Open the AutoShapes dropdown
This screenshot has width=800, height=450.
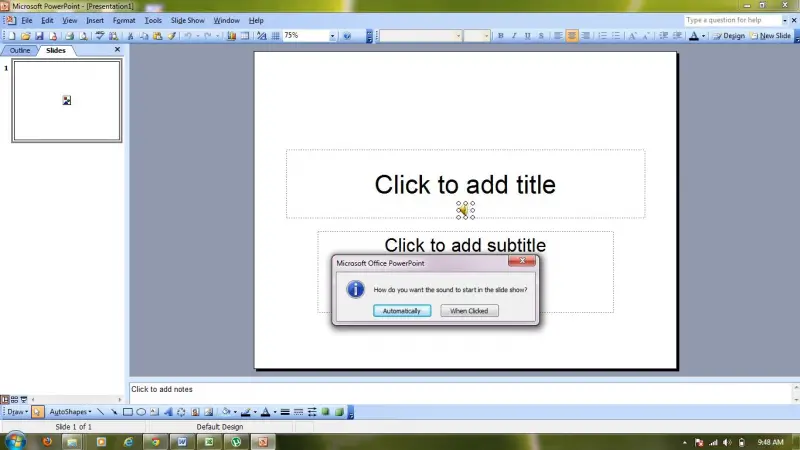(70, 412)
